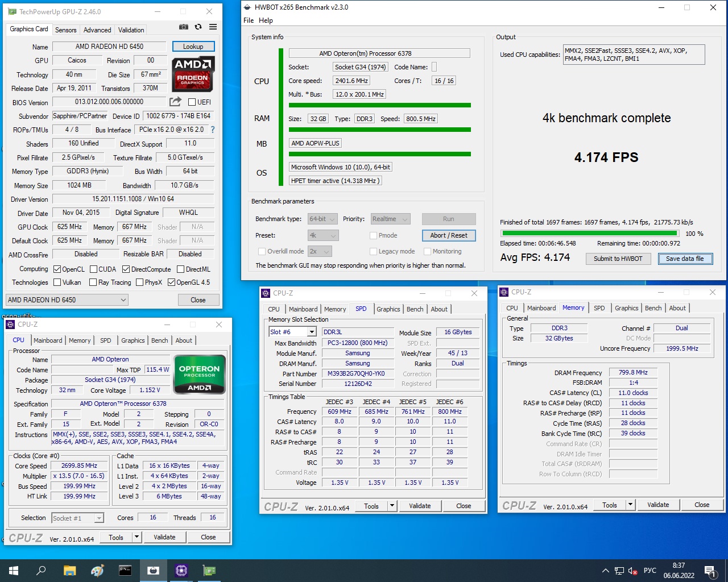728x582 pixels.
Task: Click the green CPU section indicator bar
Action: 380,105
